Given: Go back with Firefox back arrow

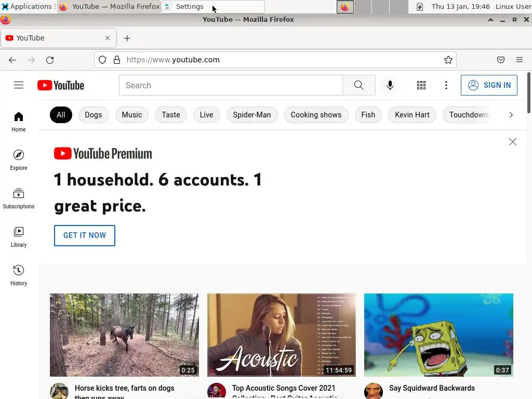Looking at the screenshot, I should 12,60.
